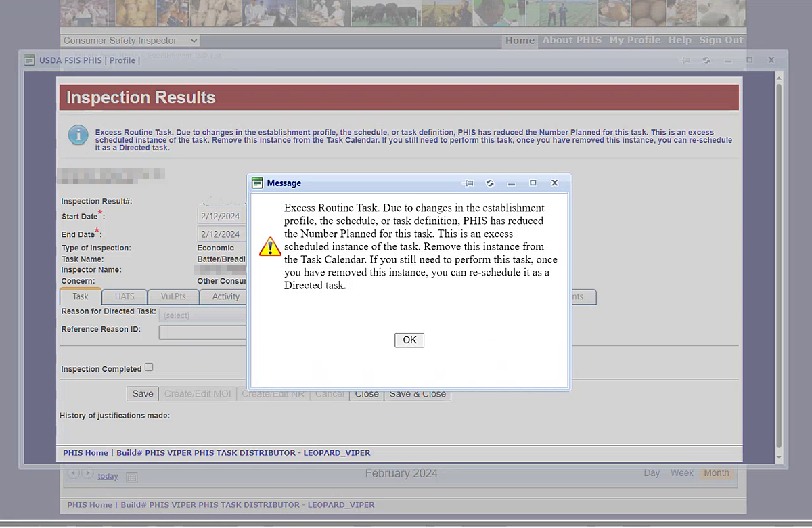Switch calendar to Month view
812x528 pixels.
click(717, 473)
